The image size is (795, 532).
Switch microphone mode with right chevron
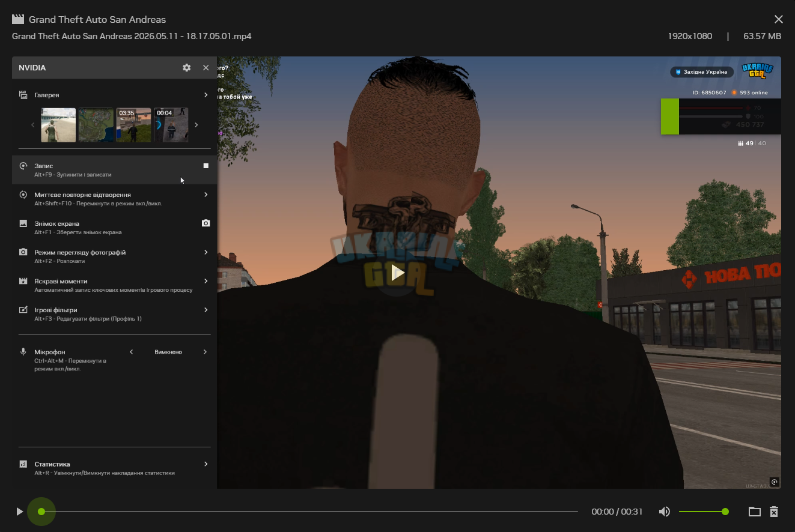205,352
